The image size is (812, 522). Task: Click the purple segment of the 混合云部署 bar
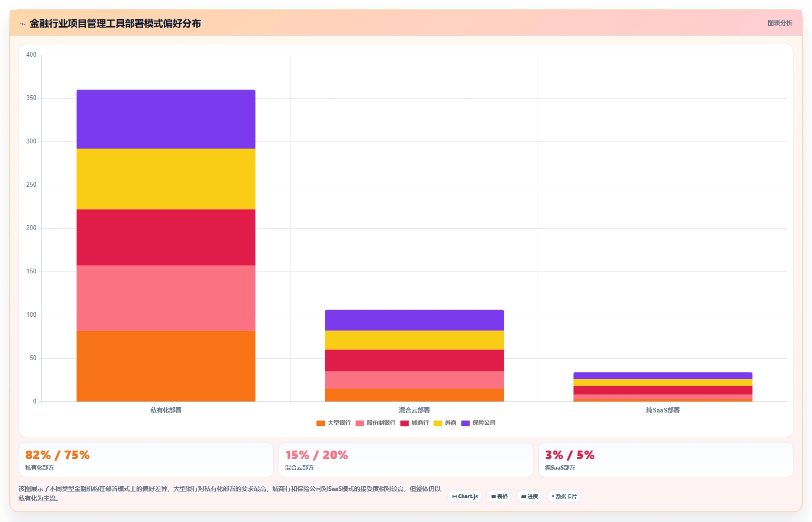pyautogui.click(x=414, y=320)
